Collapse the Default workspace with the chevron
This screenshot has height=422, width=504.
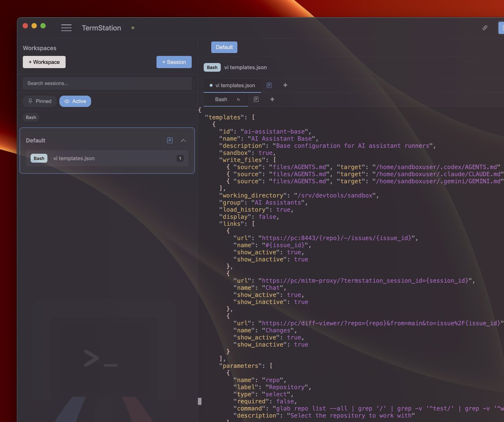click(183, 140)
